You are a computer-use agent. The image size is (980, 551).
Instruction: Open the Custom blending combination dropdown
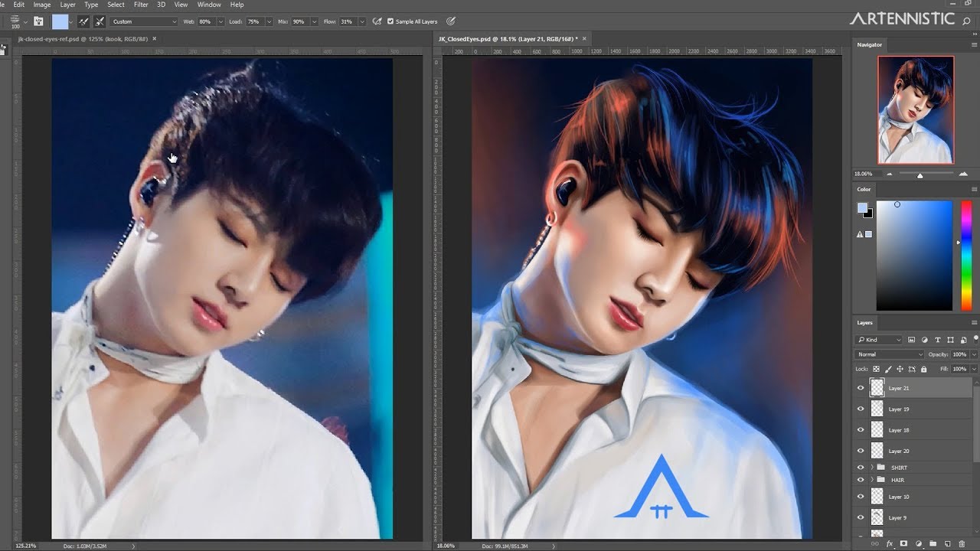[x=144, y=21]
